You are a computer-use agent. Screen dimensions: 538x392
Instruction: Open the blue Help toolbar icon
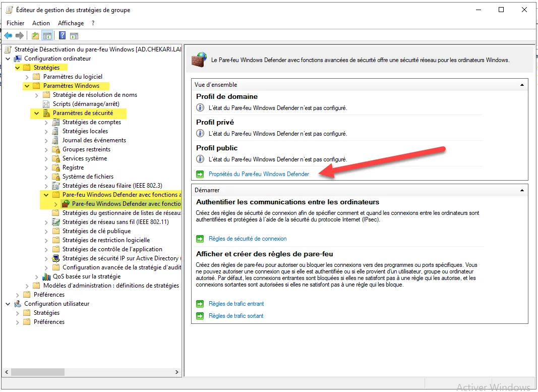pos(62,35)
